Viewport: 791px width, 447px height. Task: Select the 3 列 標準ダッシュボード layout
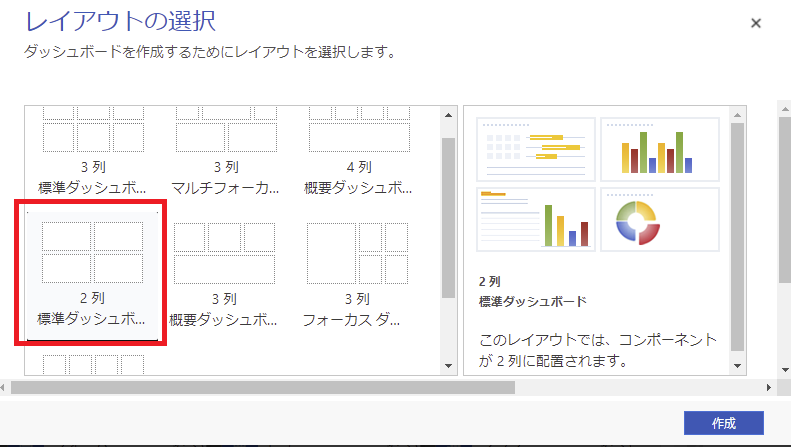click(x=93, y=152)
